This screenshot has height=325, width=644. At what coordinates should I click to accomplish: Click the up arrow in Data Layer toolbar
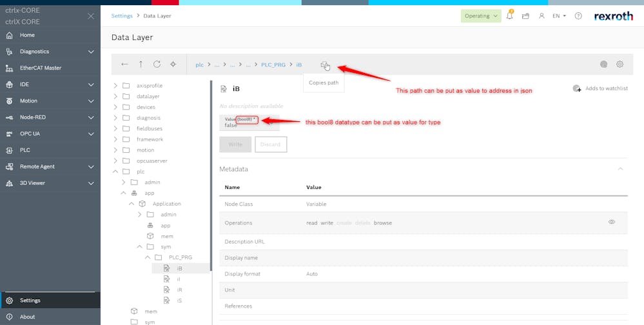(x=141, y=64)
